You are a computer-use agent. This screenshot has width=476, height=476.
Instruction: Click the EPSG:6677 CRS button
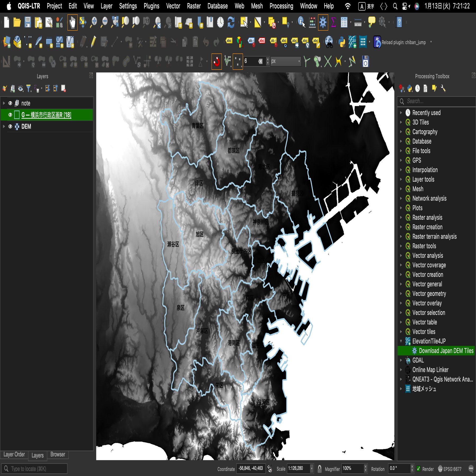click(450, 469)
